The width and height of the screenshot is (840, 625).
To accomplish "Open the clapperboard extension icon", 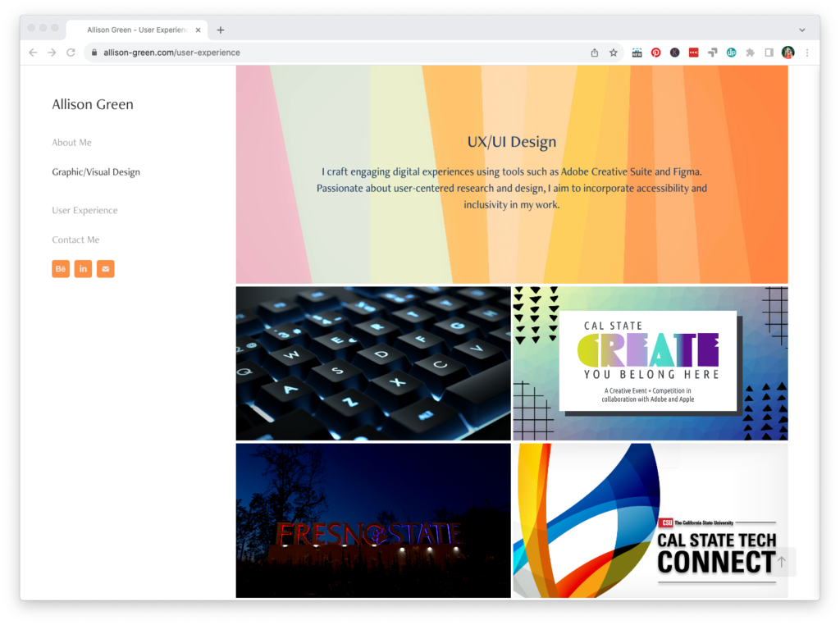I will coord(637,52).
